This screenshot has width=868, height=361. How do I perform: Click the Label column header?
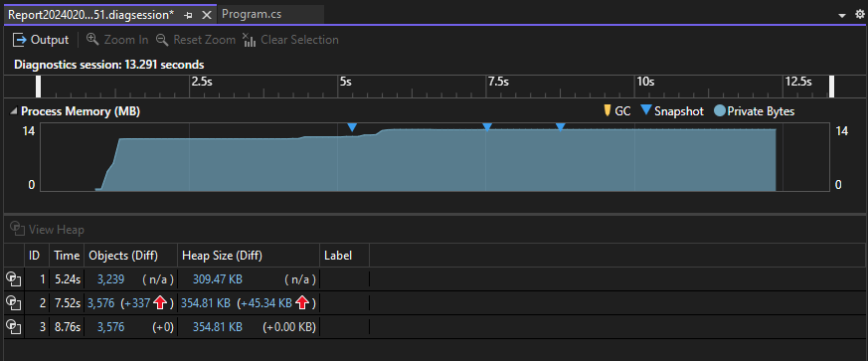(x=344, y=256)
